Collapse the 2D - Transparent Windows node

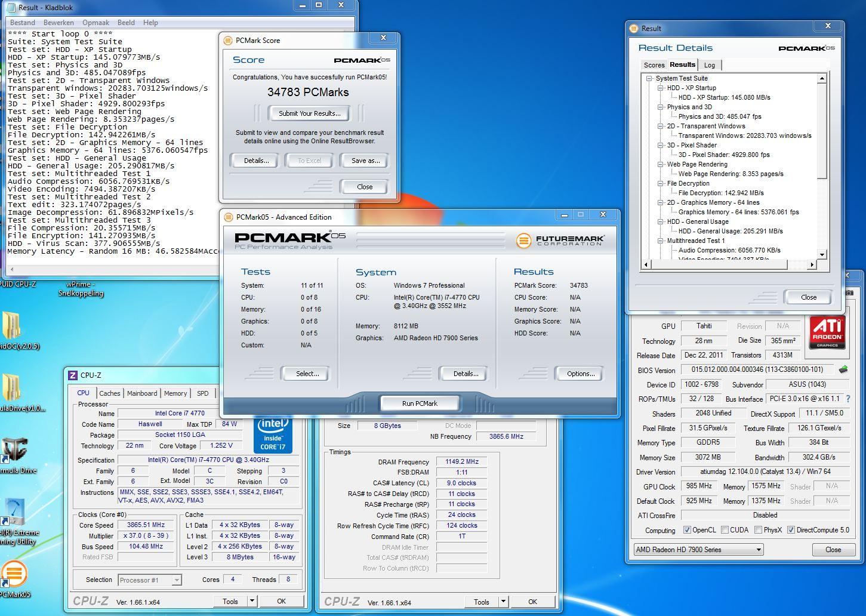click(661, 126)
